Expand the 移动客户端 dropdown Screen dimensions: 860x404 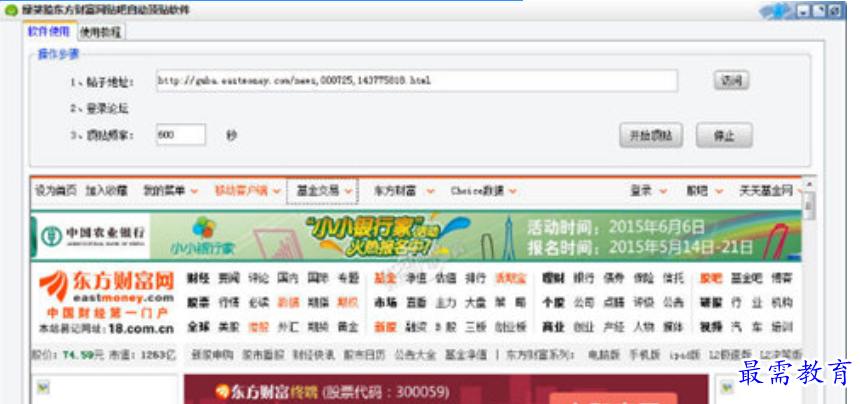coord(247,191)
